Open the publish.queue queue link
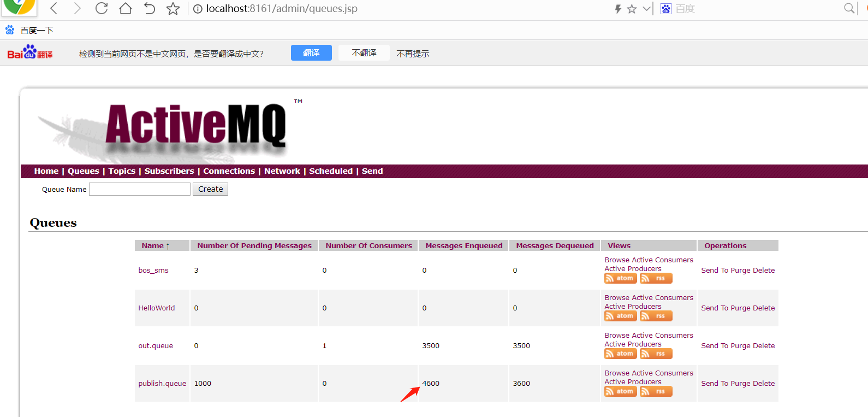Viewport: 868px width, 417px height. pyautogui.click(x=162, y=384)
